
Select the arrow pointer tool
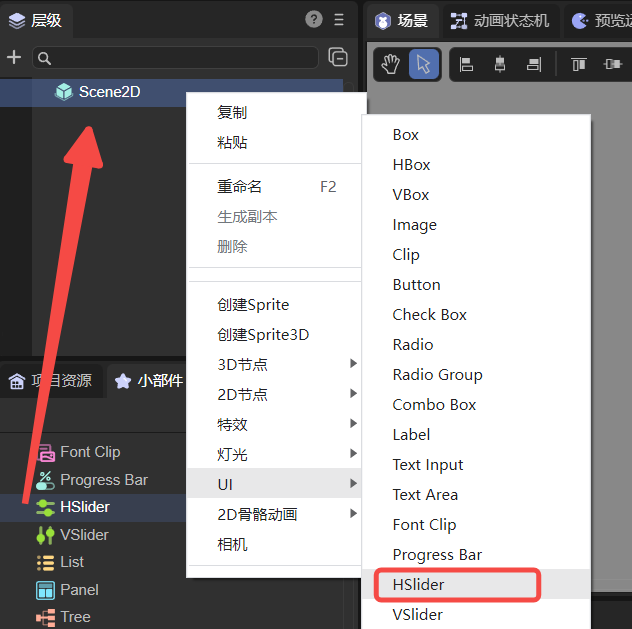424,64
